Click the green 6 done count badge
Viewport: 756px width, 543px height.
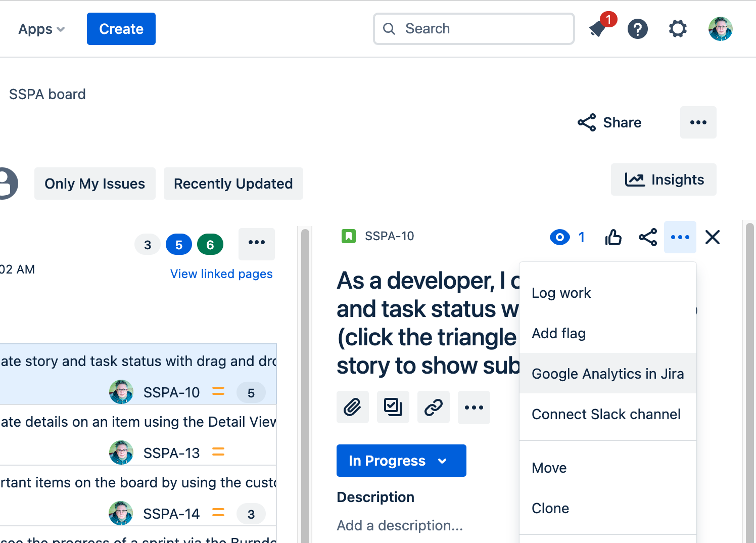pos(210,245)
